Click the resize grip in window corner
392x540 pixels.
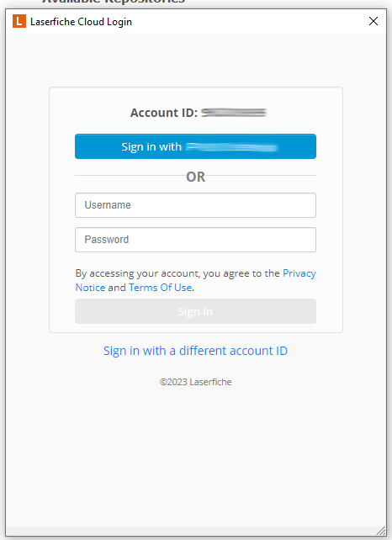tap(381, 531)
